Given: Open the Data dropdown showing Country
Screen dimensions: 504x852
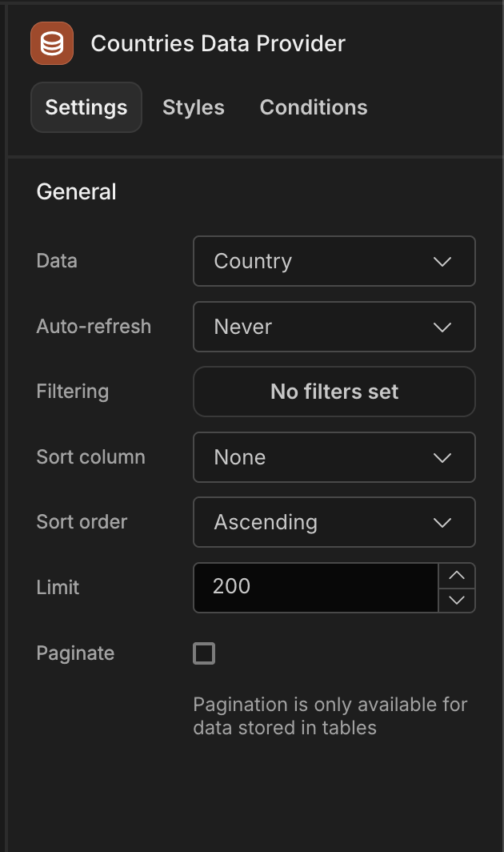Looking at the screenshot, I should 334,261.
